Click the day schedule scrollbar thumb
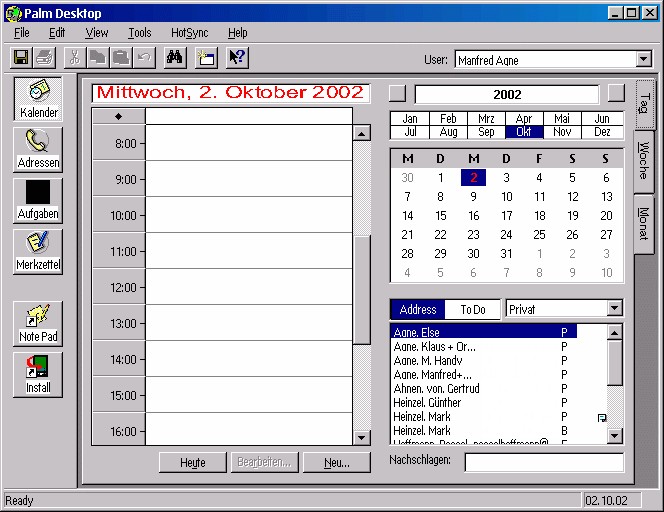The width and height of the screenshot is (664, 512). point(362,290)
